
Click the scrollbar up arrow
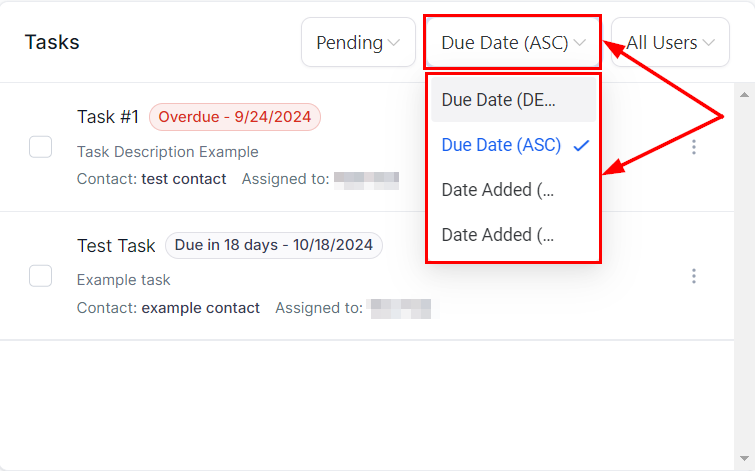click(x=743, y=95)
